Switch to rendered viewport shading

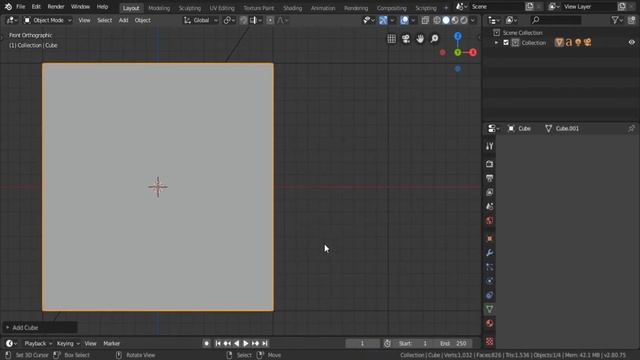coord(464,20)
